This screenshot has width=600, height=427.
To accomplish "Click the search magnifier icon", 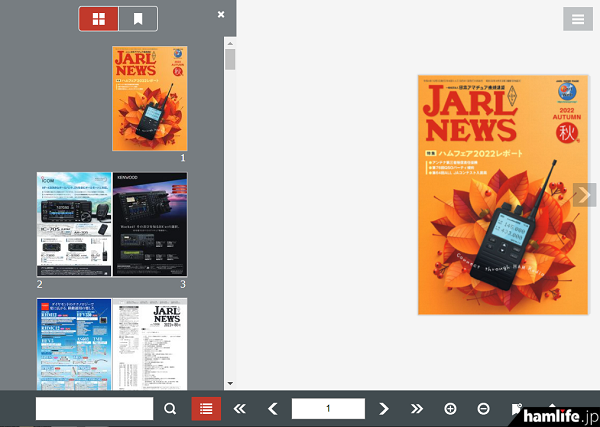I will pyautogui.click(x=170, y=408).
